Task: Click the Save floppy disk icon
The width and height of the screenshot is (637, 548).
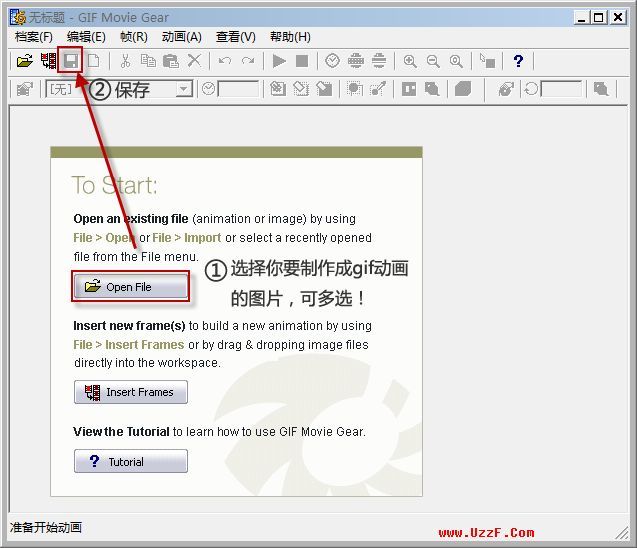Action: pyautogui.click(x=71, y=61)
